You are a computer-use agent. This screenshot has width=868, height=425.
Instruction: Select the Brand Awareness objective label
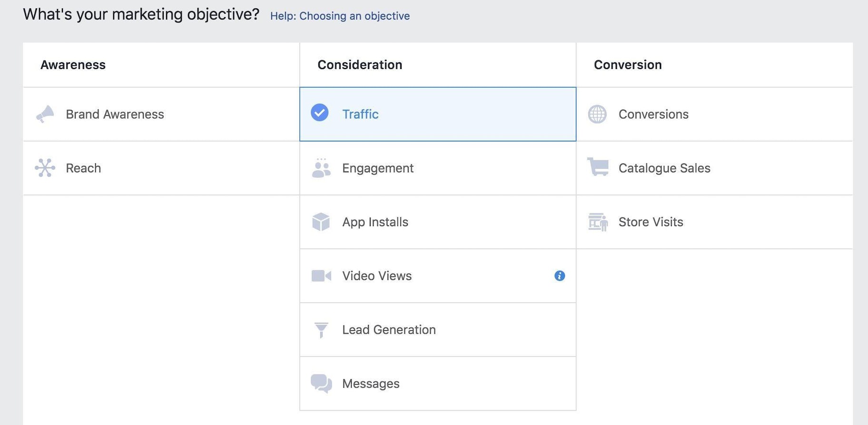(x=115, y=114)
